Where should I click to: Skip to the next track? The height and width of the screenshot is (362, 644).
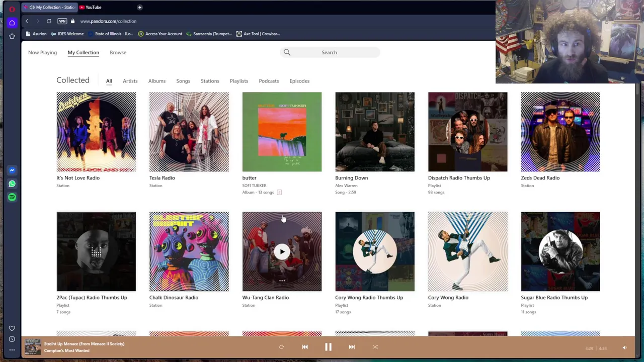(x=352, y=347)
